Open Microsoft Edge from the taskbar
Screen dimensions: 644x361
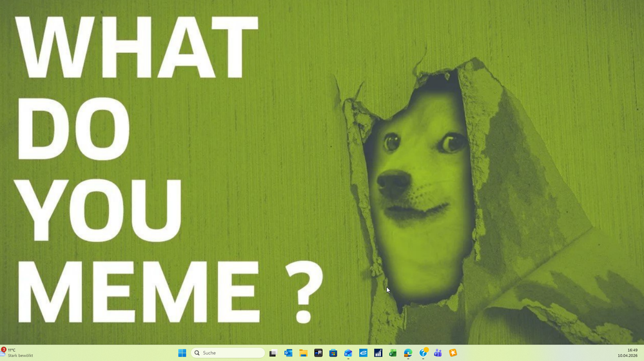(408, 353)
